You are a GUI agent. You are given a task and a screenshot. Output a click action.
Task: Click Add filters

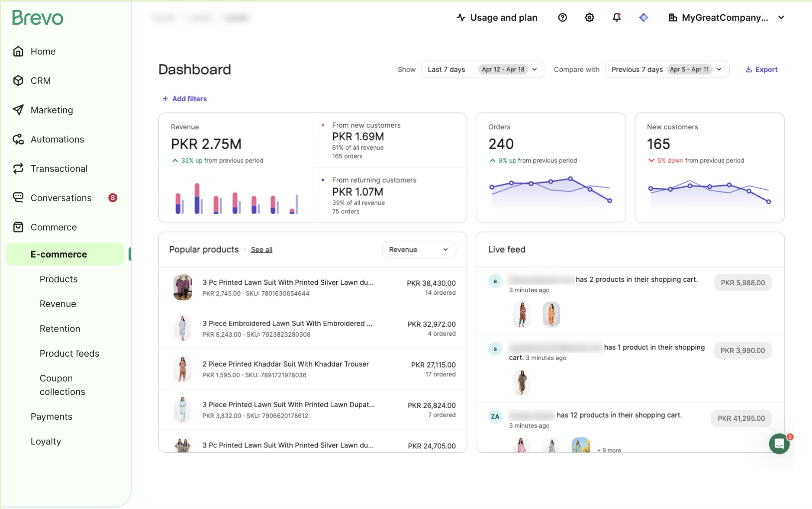tap(184, 99)
